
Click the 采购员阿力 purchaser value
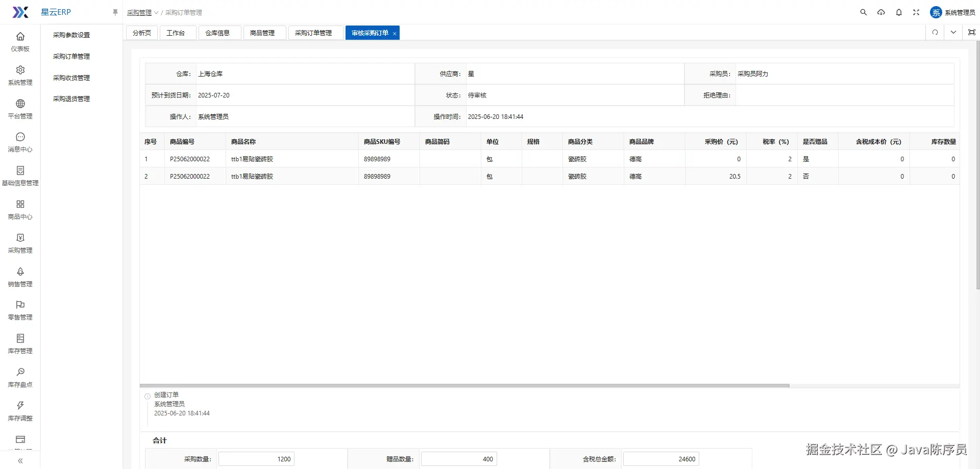coord(753,74)
